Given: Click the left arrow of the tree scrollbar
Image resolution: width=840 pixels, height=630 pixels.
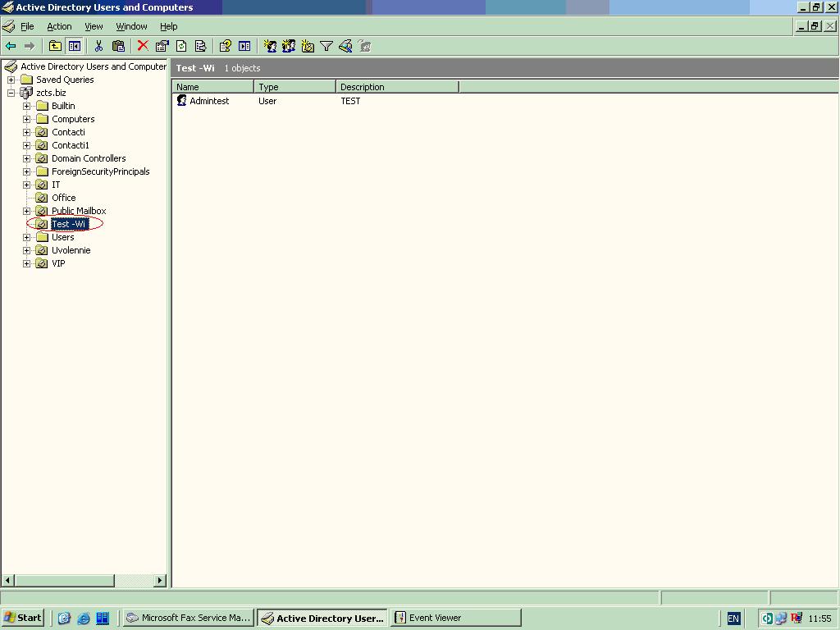Looking at the screenshot, I should (7, 580).
